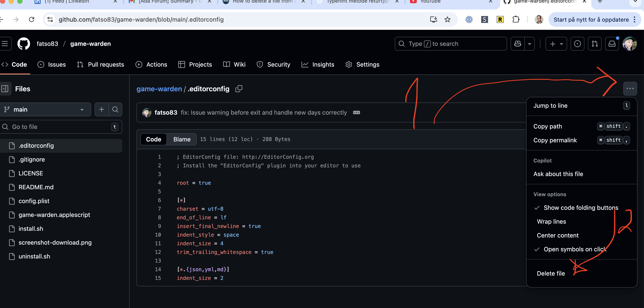The width and height of the screenshot is (644, 308).
Task: Select Delete file from the menu
Action: click(x=551, y=273)
